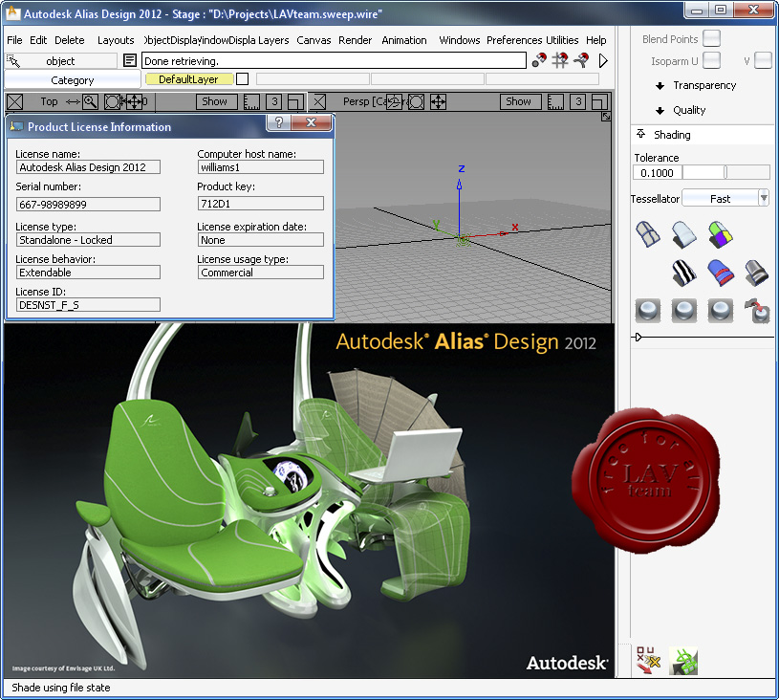Click the point snap magnet icon
Viewport: 779px width, 700px height.
[539, 60]
